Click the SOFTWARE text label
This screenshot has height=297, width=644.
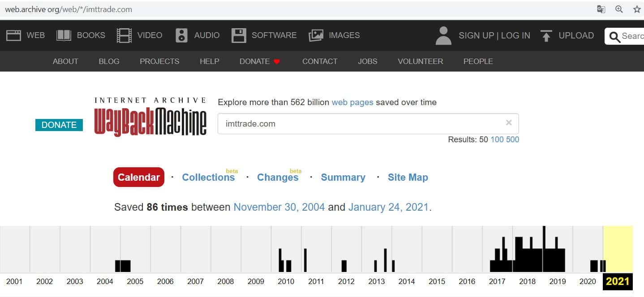[x=274, y=35]
